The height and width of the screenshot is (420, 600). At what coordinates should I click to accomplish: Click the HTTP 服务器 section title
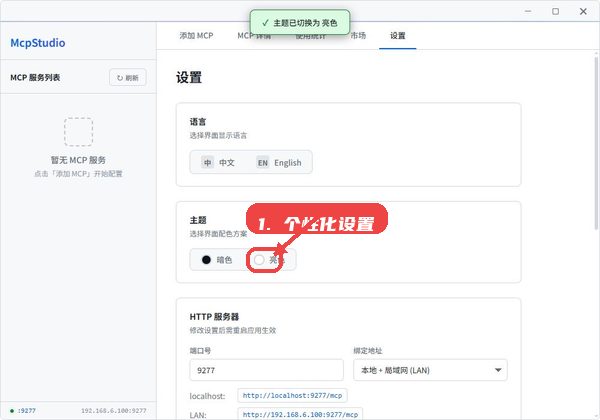coord(214,317)
